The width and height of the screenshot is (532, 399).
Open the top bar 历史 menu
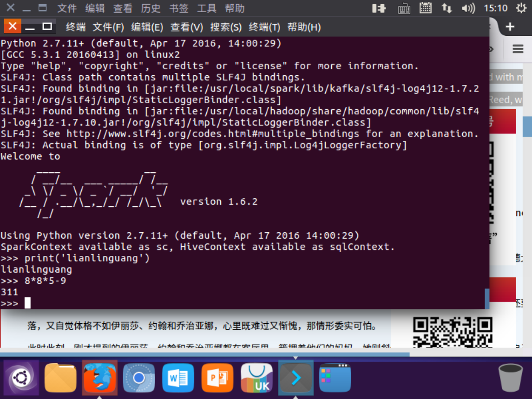point(151,8)
